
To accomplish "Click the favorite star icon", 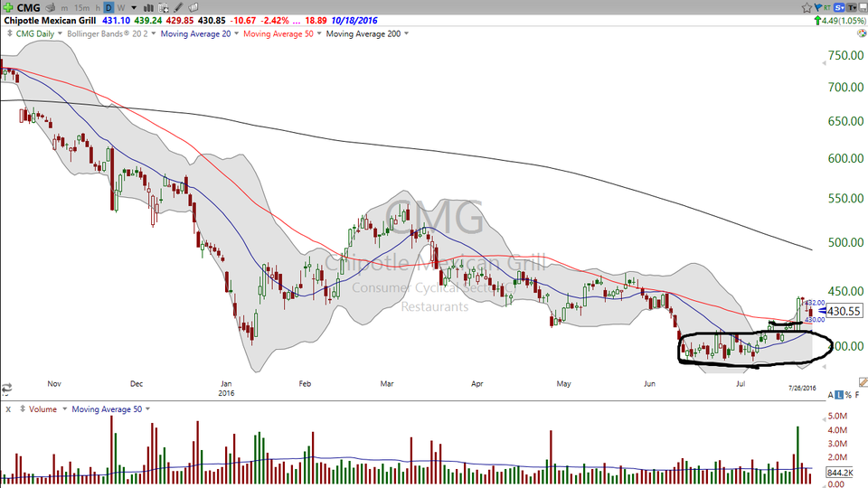I will click(x=807, y=8).
